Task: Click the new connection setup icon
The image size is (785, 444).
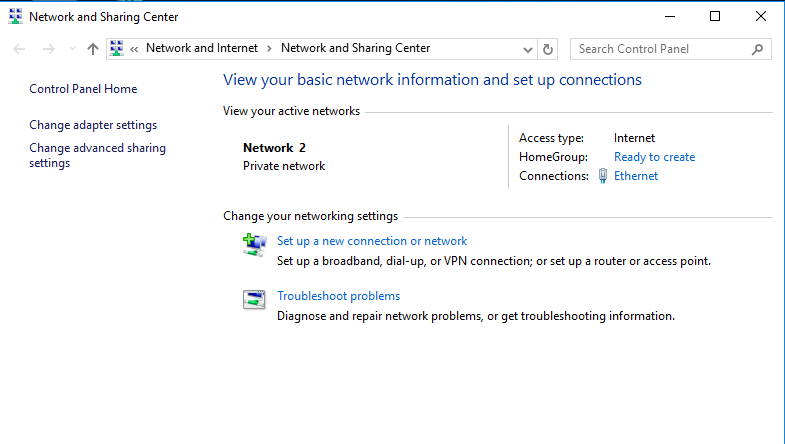Action: click(254, 245)
